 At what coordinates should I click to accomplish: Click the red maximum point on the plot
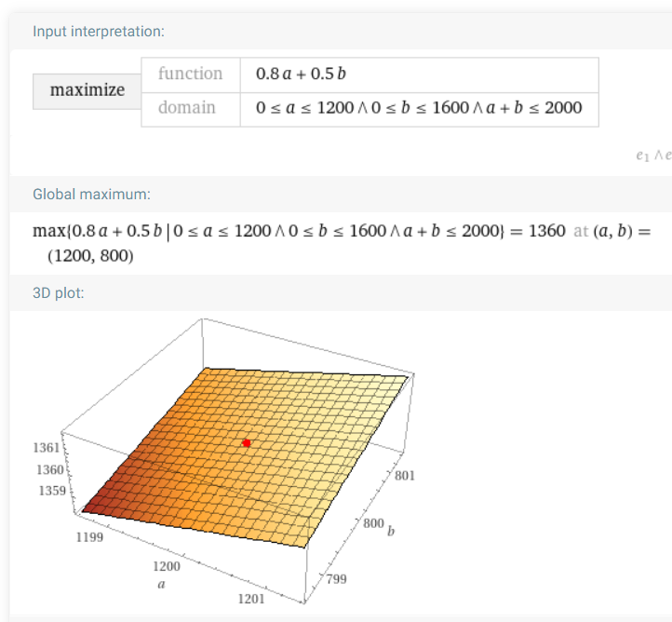[x=247, y=443]
